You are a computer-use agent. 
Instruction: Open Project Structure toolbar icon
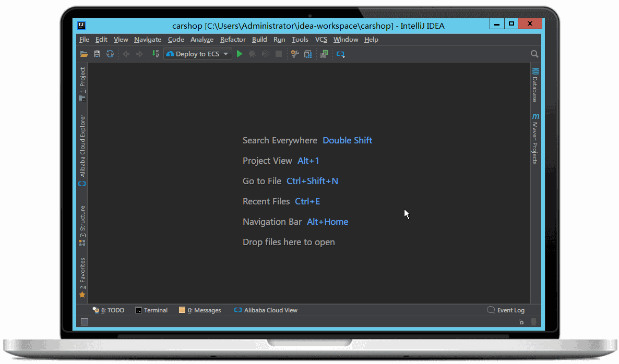pyautogui.click(x=308, y=54)
